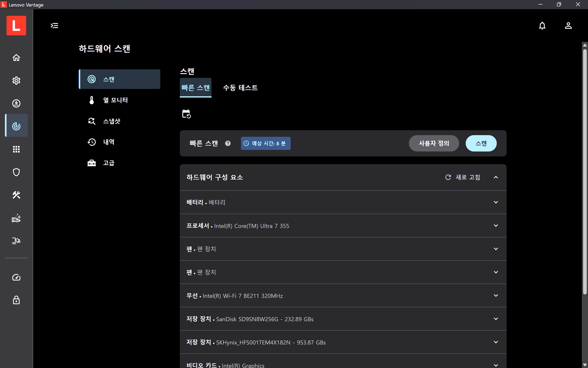Open 스냅샷 in the left submenu
Viewport: 588px width, 368px height.
click(120, 121)
